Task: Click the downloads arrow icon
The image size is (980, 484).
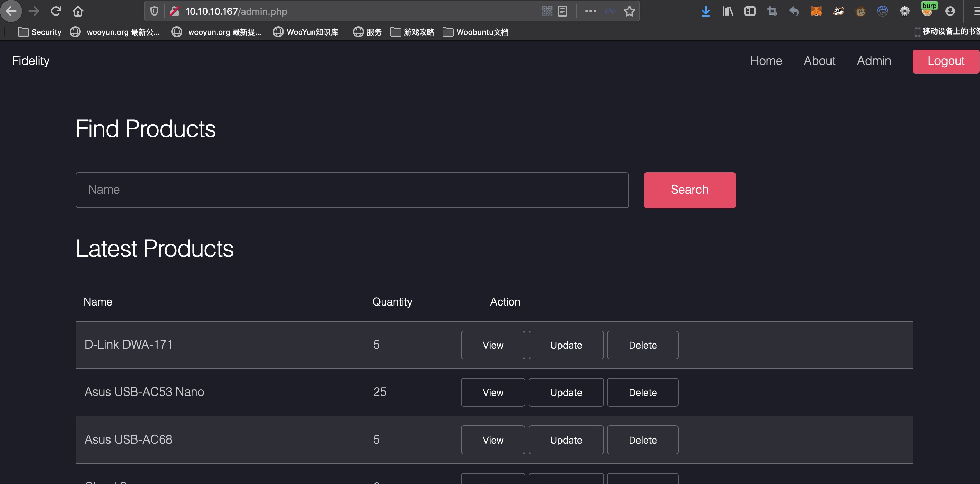Action: [x=705, y=11]
